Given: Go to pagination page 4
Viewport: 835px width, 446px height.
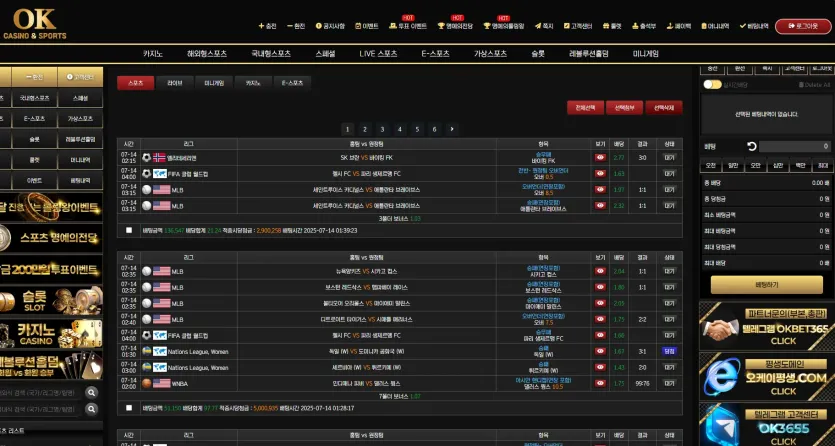Looking at the screenshot, I should click(x=399, y=129).
